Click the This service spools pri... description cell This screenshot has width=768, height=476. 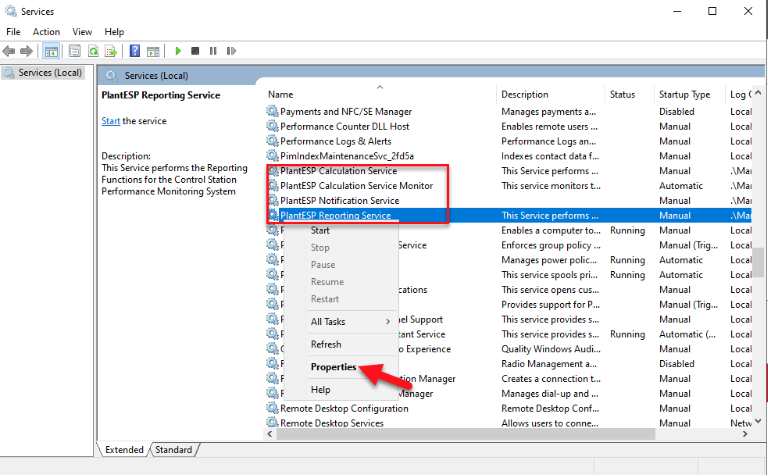click(550, 275)
